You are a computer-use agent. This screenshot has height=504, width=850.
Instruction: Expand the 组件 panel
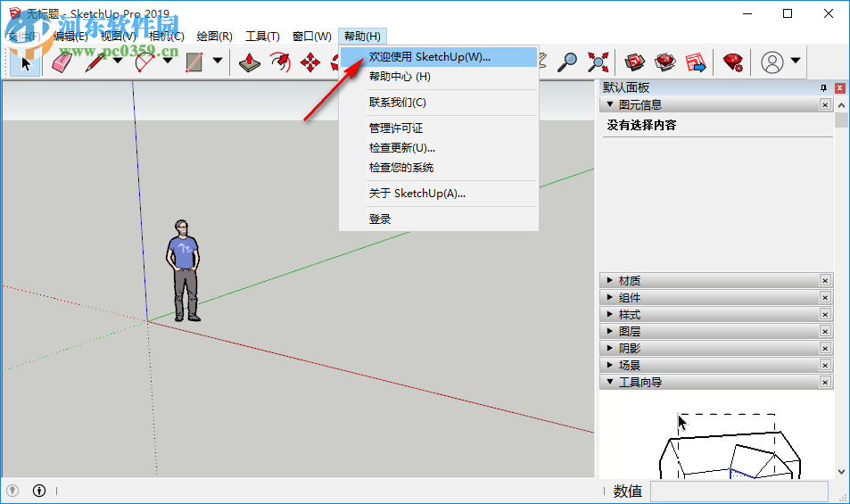[610, 297]
